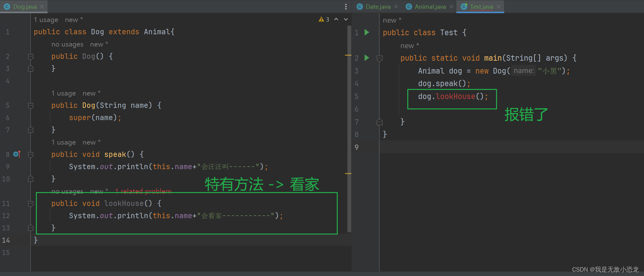The width and height of the screenshot is (644, 276).
Task: Click the red lookHouse error in Test.java
Action: point(455,97)
